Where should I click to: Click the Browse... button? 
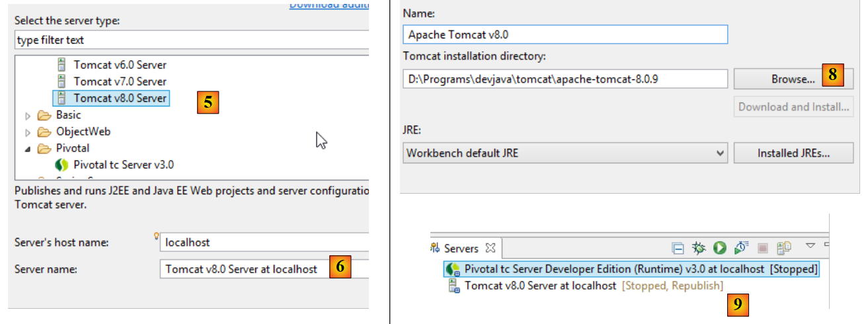[x=793, y=79]
